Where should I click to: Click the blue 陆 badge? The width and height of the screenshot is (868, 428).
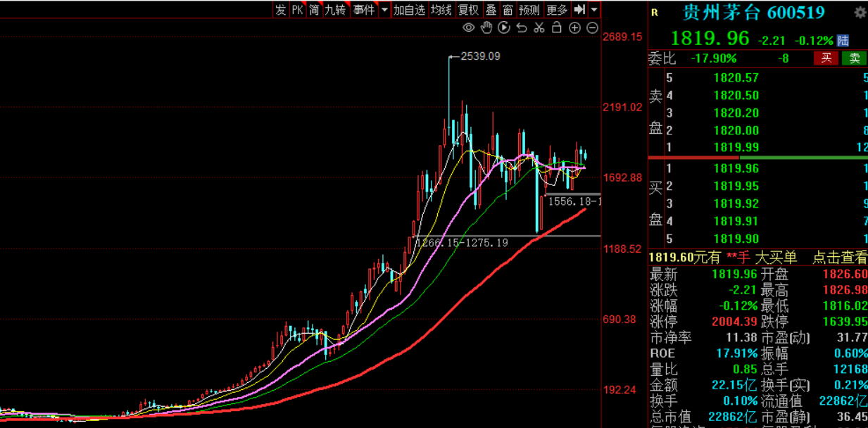843,41
